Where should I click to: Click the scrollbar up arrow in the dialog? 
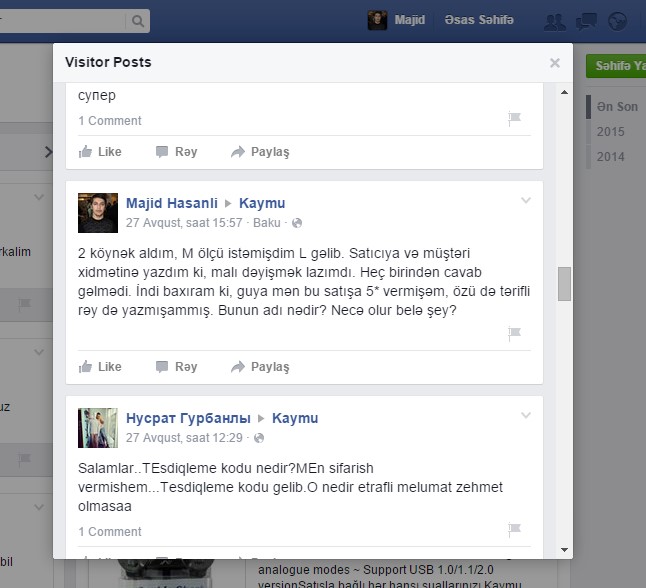coord(564,92)
